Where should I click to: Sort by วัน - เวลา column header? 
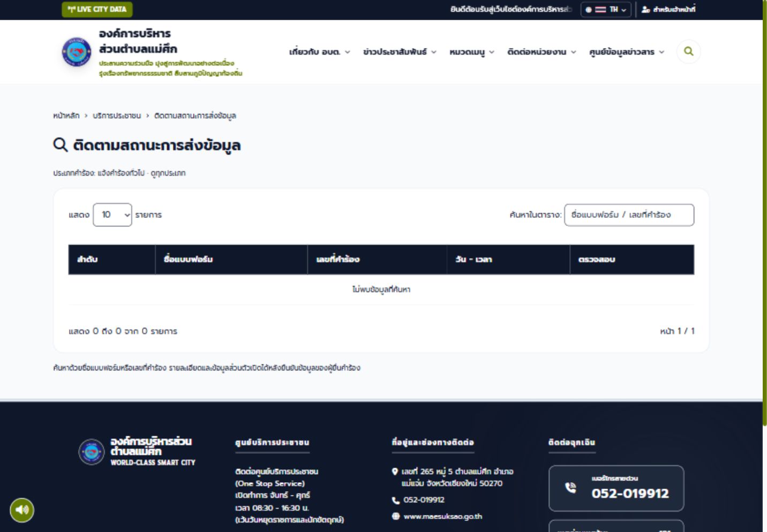click(508, 260)
